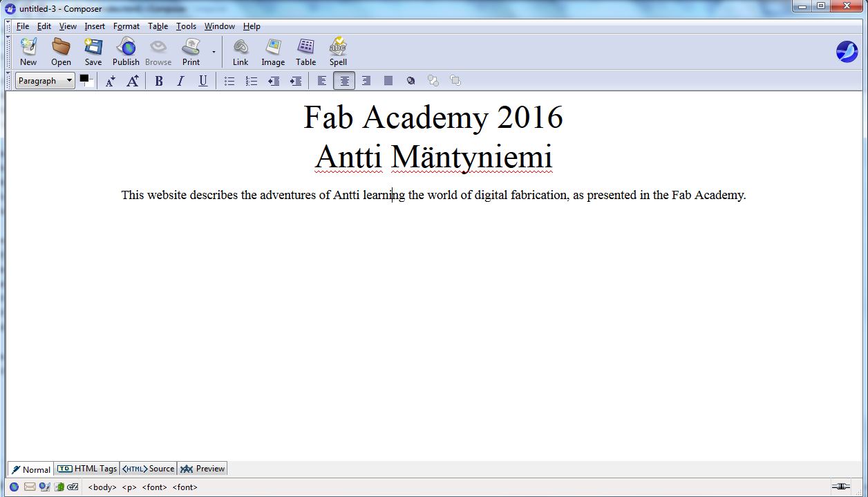Decrease font size with smaller-A icon
Viewport: 868px width, 497px height.
click(111, 81)
